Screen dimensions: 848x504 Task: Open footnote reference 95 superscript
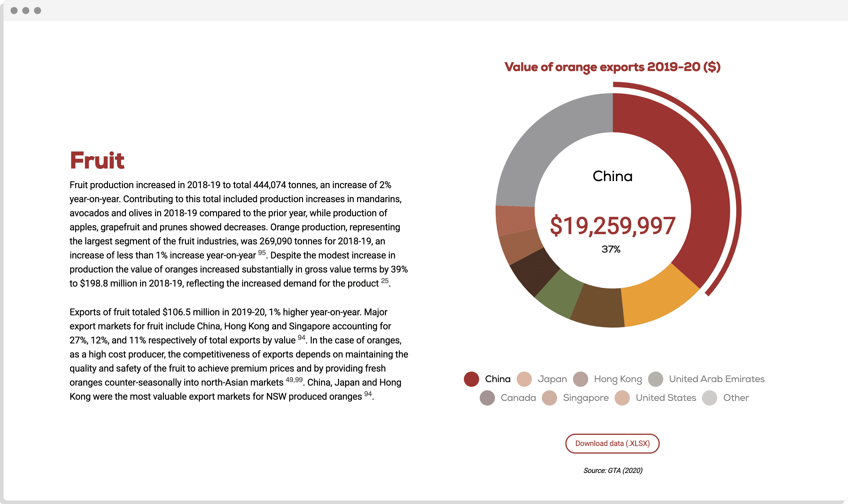[262, 253]
